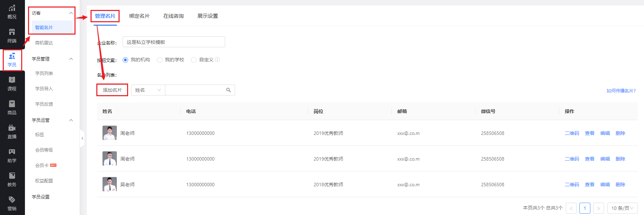Screen dimensions: 644x215
Task: Open 会员等级 in the side menu
Action: point(44,150)
